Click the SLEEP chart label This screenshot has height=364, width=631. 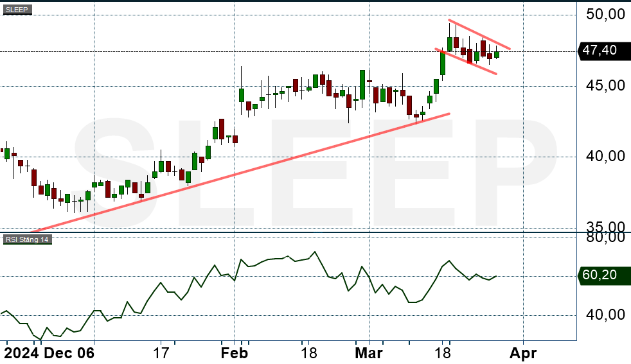coord(17,10)
